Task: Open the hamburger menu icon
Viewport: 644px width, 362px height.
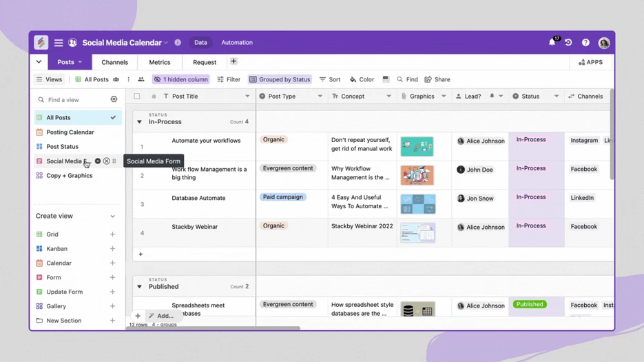Action: pos(59,43)
